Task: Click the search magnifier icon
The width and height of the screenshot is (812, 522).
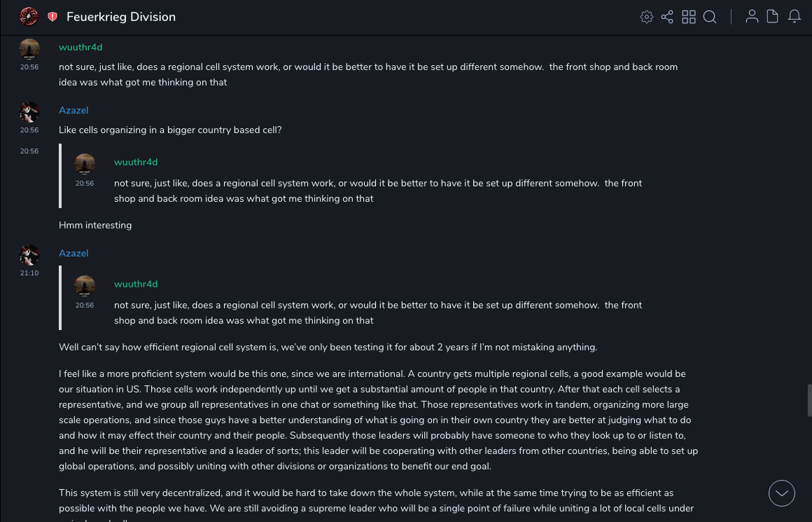Action: (710, 17)
